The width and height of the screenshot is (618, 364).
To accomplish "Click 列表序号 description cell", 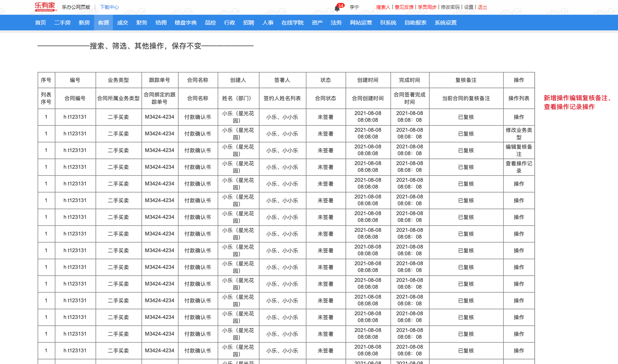I will (x=46, y=98).
